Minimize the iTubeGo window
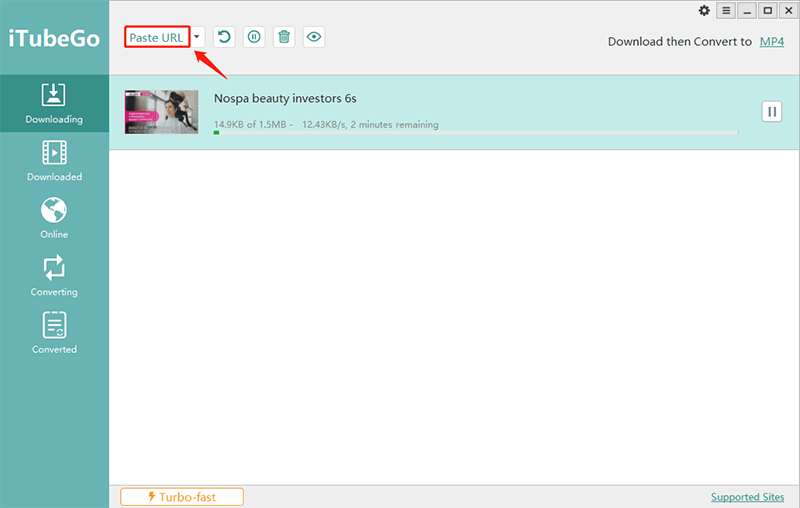The image size is (800, 508). (747, 11)
